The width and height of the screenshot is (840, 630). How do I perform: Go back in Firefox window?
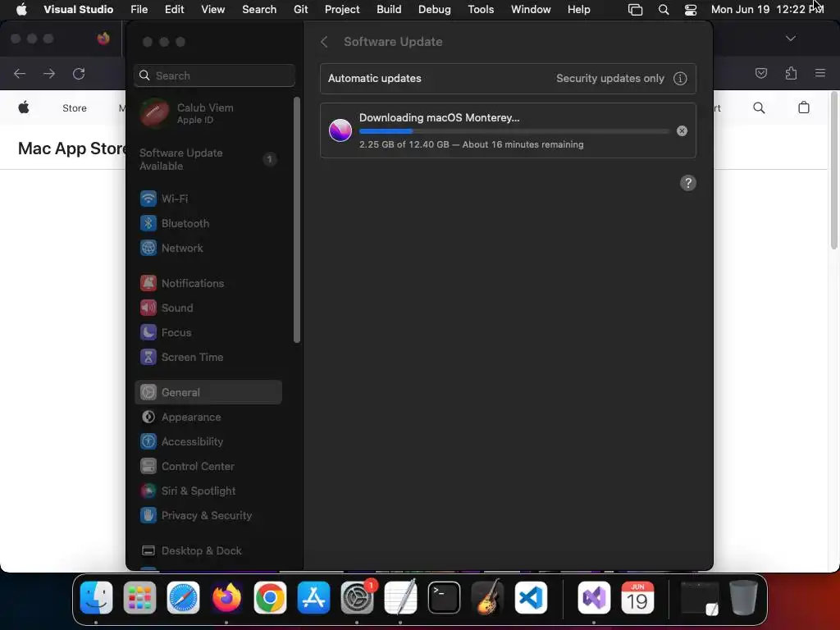click(20, 73)
